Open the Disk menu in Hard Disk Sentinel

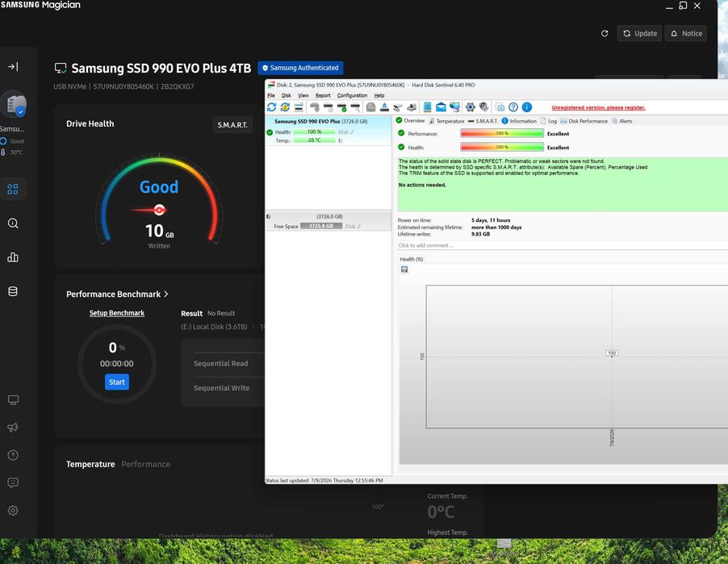[x=287, y=96]
